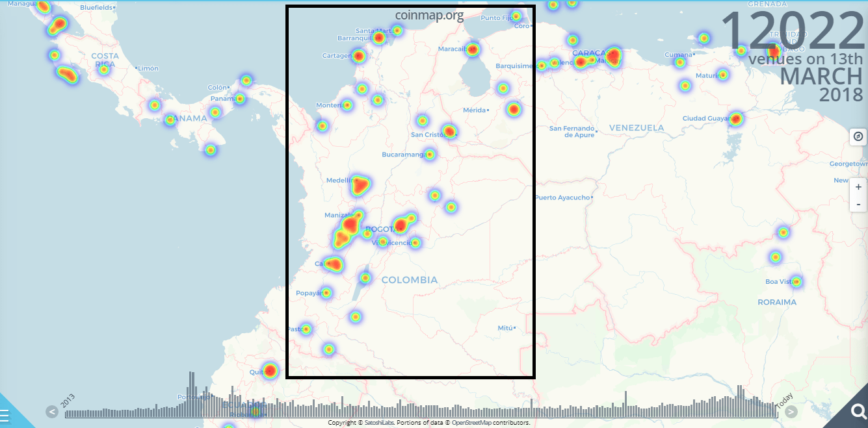
Task: Click the Bogotá venue heat cluster
Action: 401,225
